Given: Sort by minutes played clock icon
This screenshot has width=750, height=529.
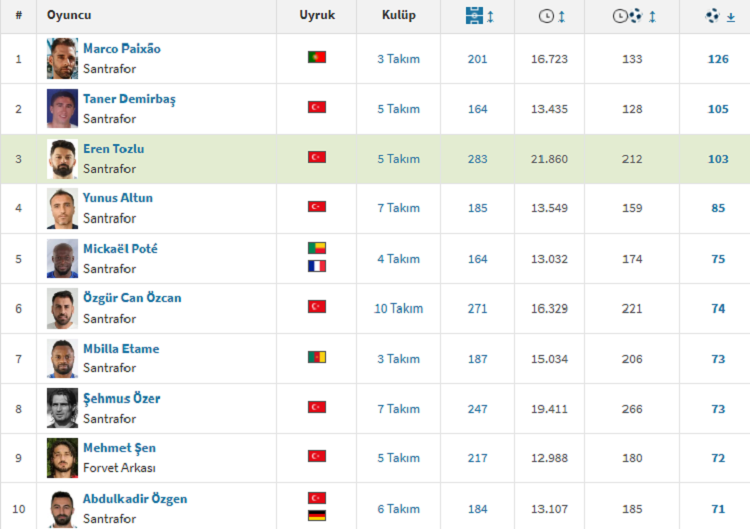Looking at the screenshot, I should (x=546, y=16).
